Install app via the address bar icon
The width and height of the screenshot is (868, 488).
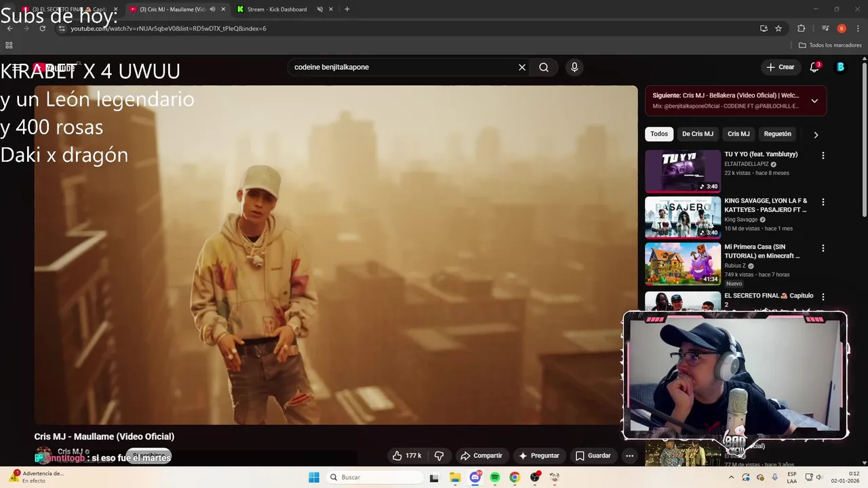[x=764, y=28]
